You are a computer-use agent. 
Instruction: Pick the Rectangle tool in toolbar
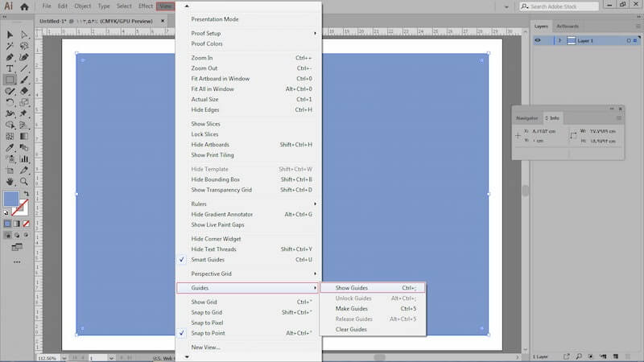coord(10,80)
